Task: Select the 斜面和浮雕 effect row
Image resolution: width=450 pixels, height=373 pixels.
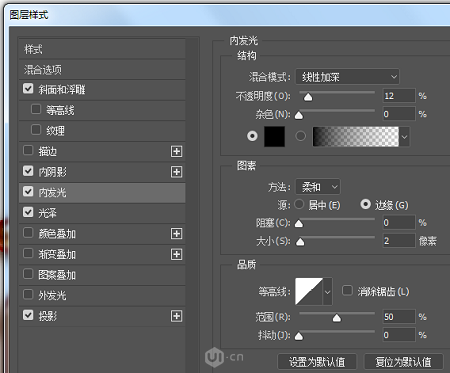Action: tap(102, 90)
